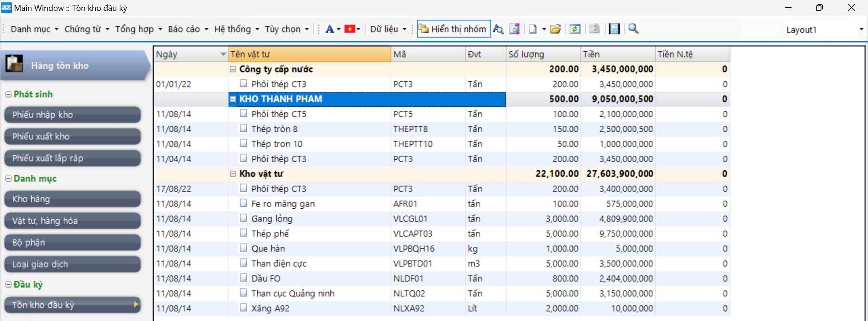Click the font style 'A' icon
The height and width of the screenshot is (321, 868).
pyautogui.click(x=330, y=29)
